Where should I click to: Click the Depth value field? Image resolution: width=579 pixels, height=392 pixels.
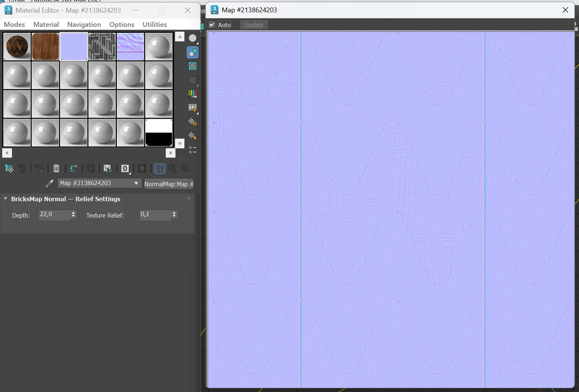54,215
